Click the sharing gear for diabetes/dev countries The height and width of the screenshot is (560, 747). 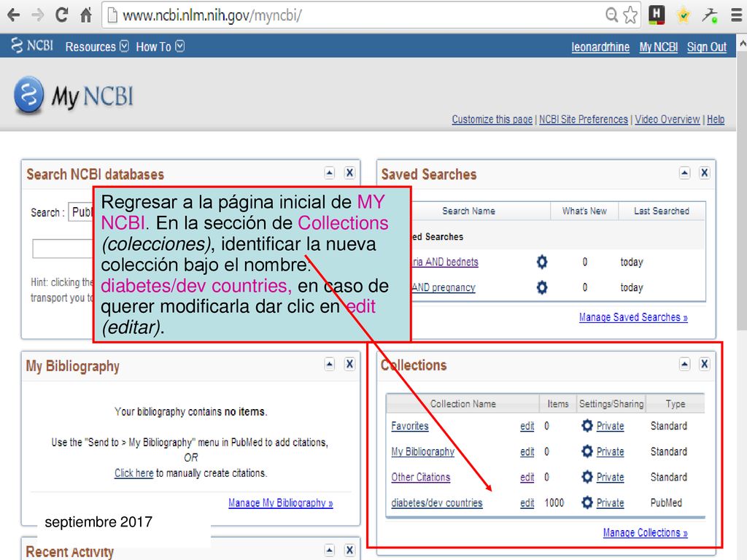pyautogui.click(x=587, y=502)
